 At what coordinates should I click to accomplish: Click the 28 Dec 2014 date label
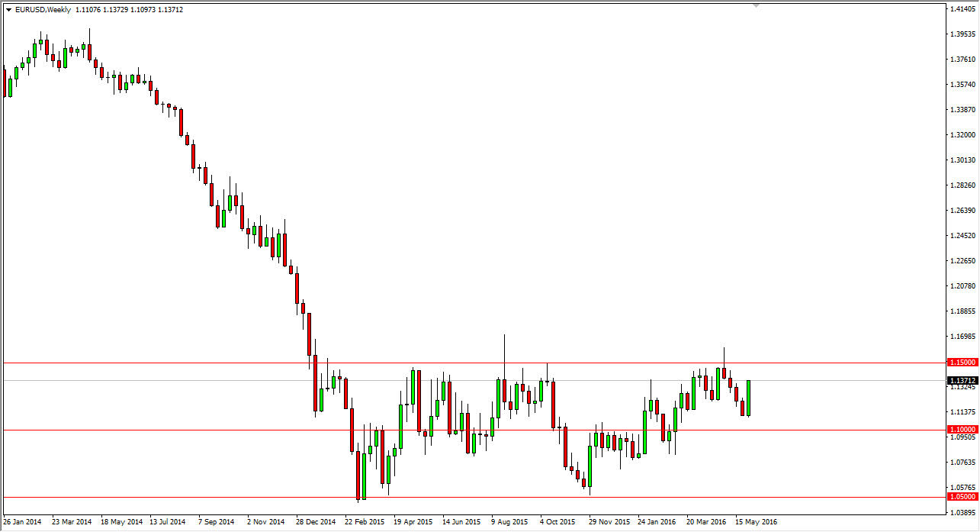(314, 521)
